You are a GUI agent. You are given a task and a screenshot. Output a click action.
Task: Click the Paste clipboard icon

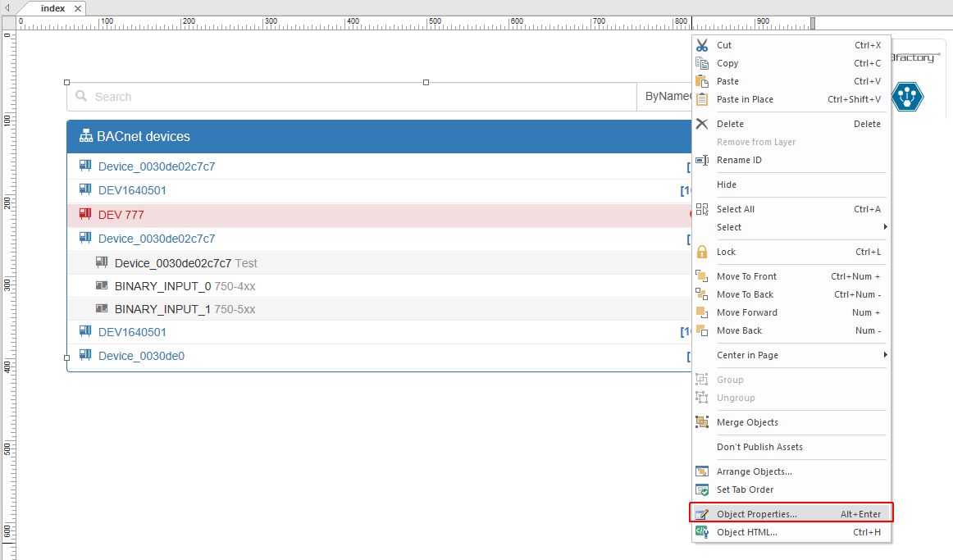(x=702, y=81)
